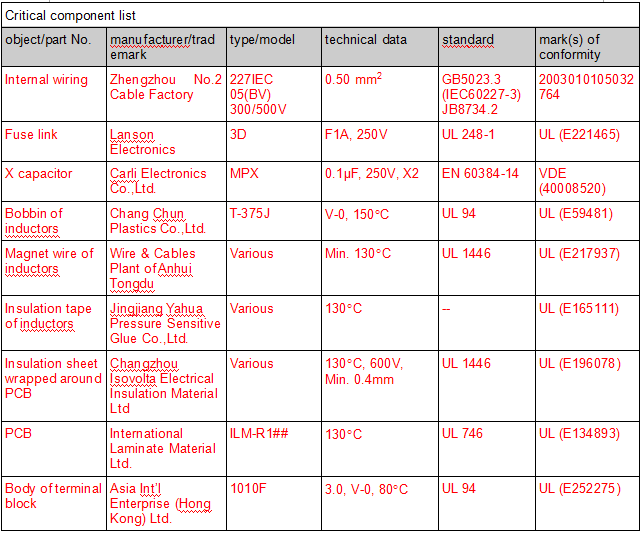
Task: Select the 'UL (E221465)' cell
Action: point(587,141)
